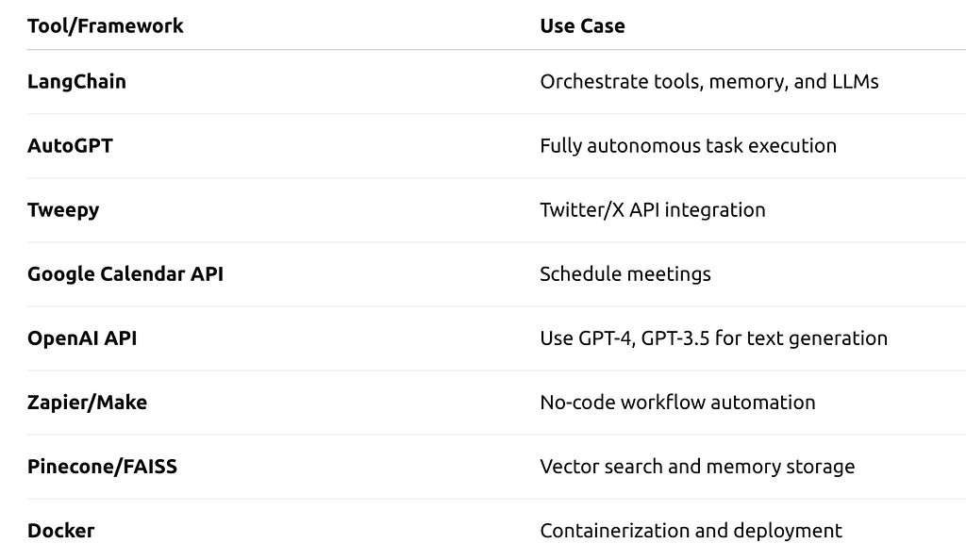Click the word 'GPT-4' in OpenAI row
The height and width of the screenshot is (560, 966).
(x=607, y=338)
